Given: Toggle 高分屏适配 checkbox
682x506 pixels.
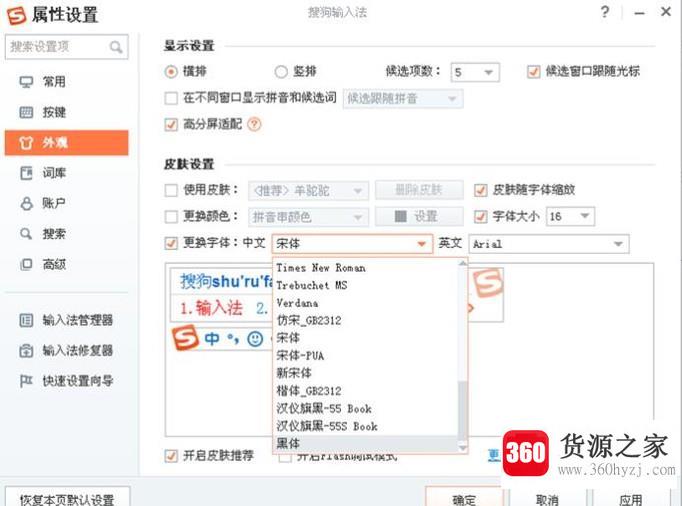Looking at the screenshot, I should (x=171, y=124).
